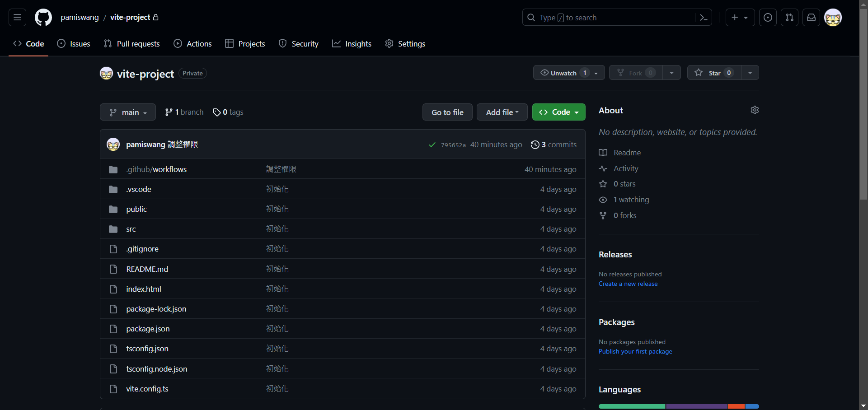The height and width of the screenshot is (410, 868).
Task: Open the package-lock.json file
Action: click(x=156, y=309)
